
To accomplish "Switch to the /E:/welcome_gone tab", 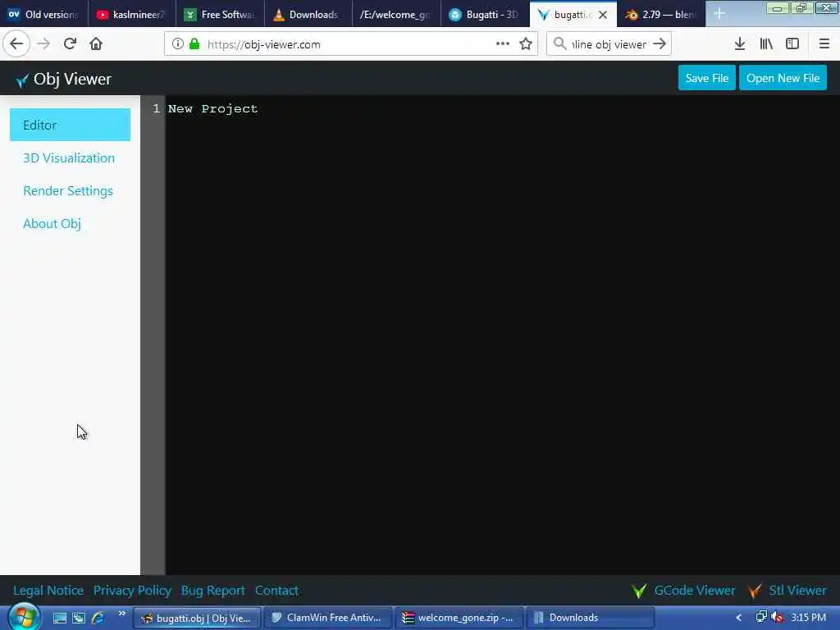I will pyautogui.click(x=396, y=15).
